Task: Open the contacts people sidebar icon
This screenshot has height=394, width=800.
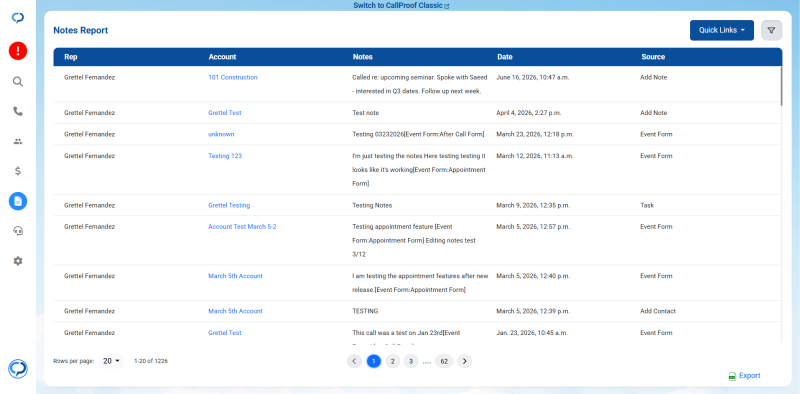Action: click(18, 141)
